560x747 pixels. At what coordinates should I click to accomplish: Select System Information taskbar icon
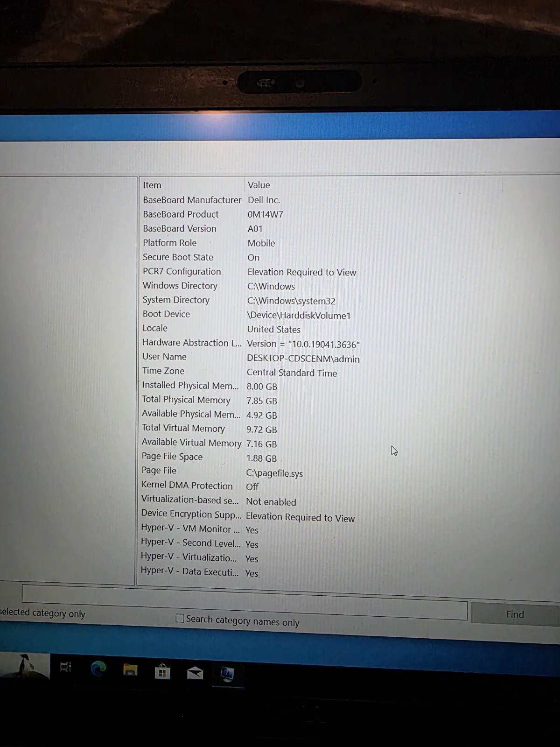(227, 674)
